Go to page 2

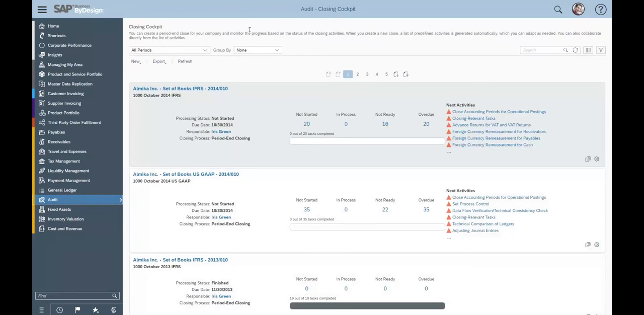(x=357, y=74)
